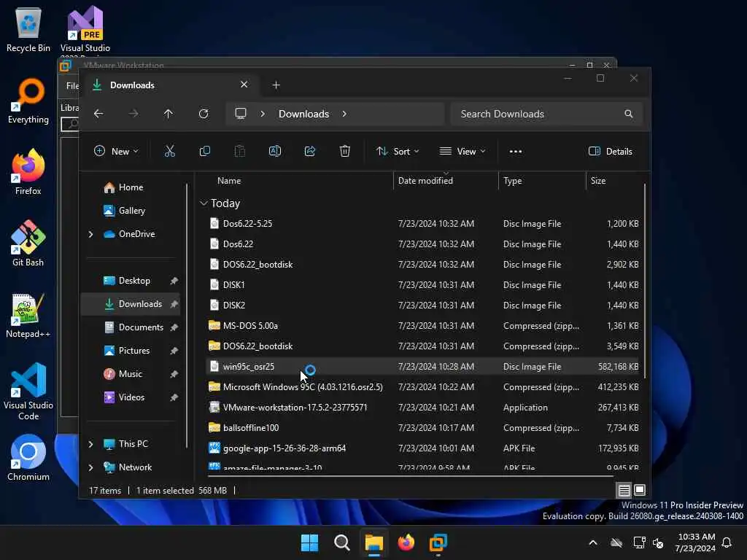Click the taskbar Search icon

341,542
